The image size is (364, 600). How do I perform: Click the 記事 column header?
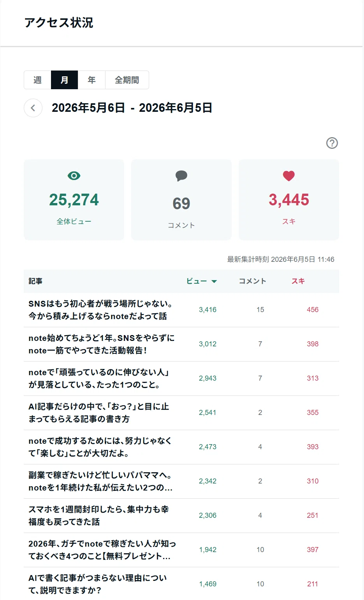[x=35, y=281]
